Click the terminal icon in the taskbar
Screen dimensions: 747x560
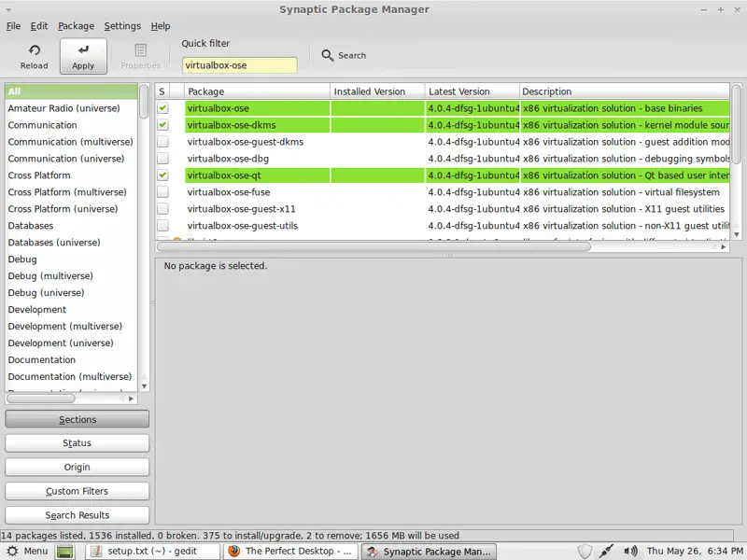[x=65, y=552]
